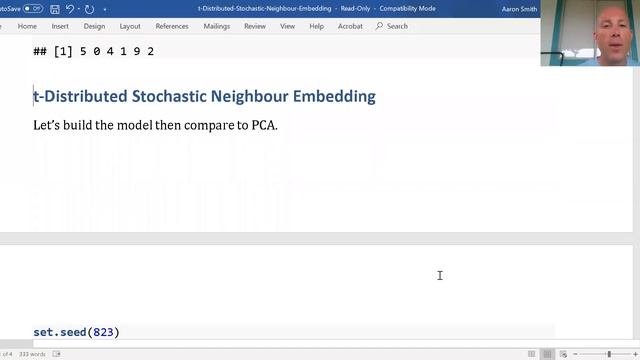Switch to the Design tab
Viewport: 640px width, 360px height.
coord(94,26)
